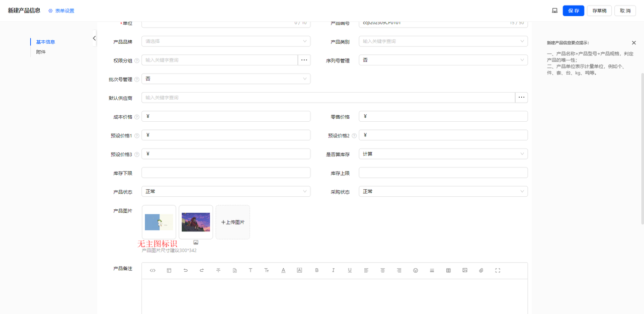The image size is (644, 314).
Task: Click the document page icon in editor toolbar
Action: [x=234, y=271]
